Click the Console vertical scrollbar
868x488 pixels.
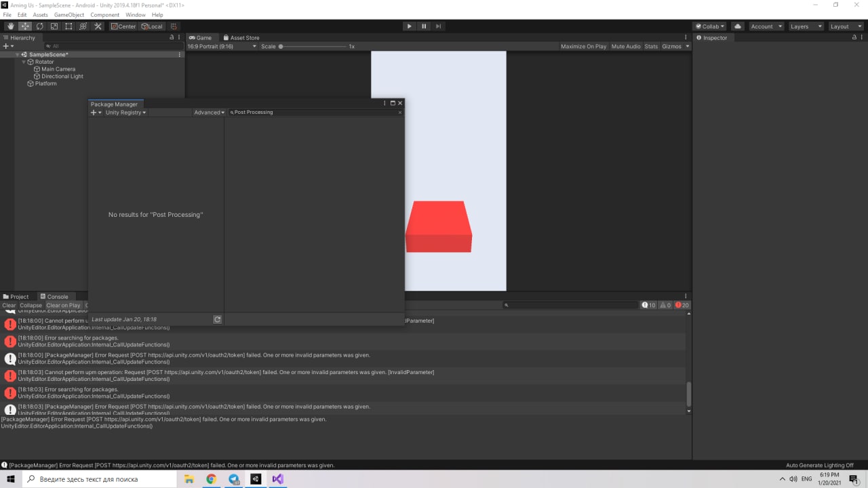pyautogui.click(x=689, y=394)
